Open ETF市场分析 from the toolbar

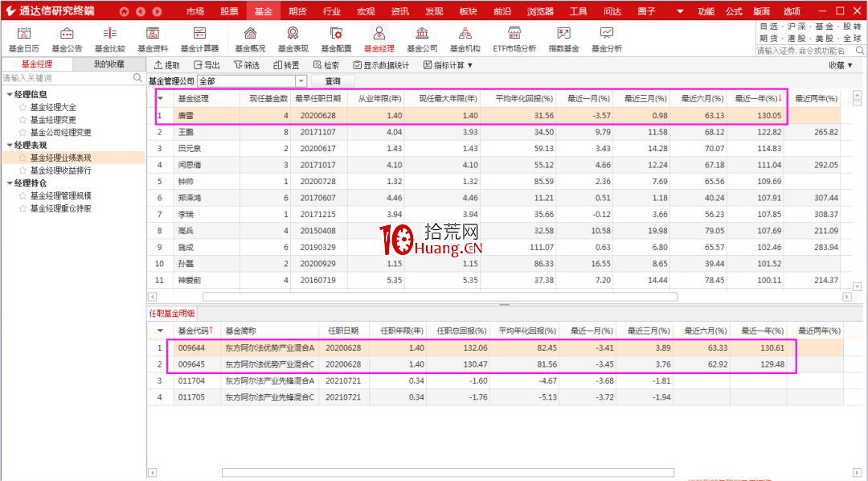point(514,39)
